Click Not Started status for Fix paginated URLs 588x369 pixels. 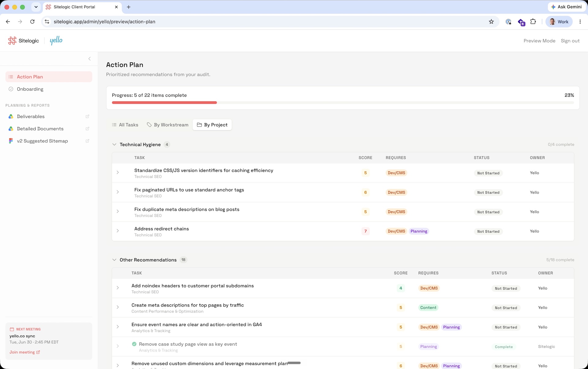point(488,192)
